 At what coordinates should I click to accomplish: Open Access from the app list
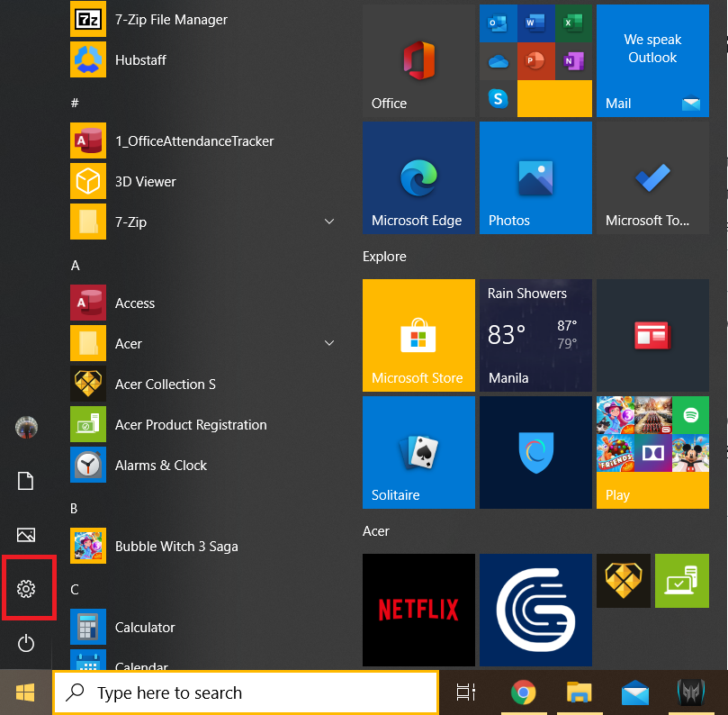click(x=202, y=303)
